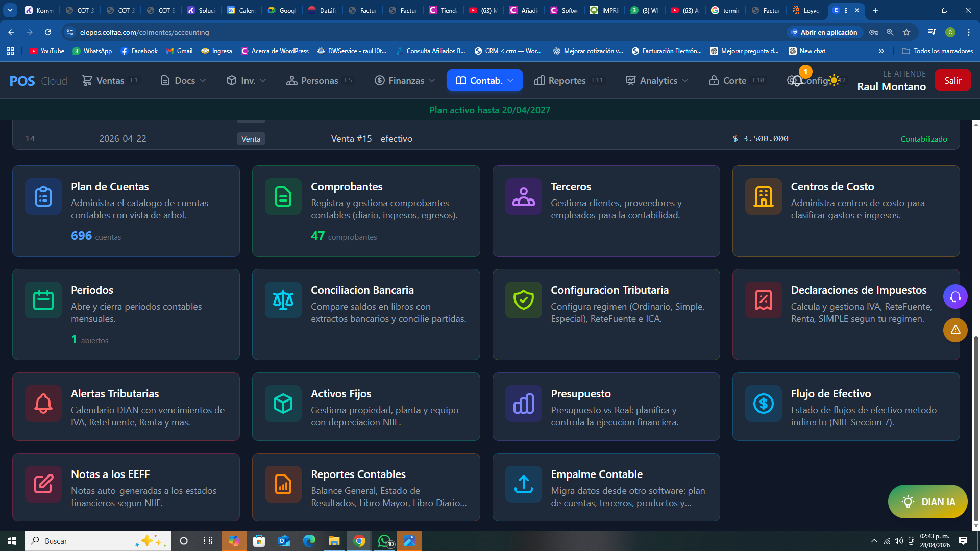Click the Reportes Contables card title
This screenshot has height=551, width=980.
click(358, 474)
